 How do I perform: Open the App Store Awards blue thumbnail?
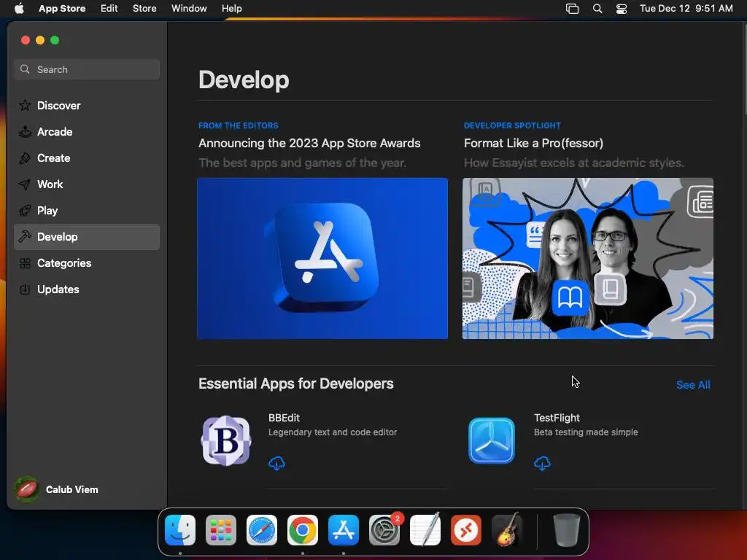click(x=322, y=259)
